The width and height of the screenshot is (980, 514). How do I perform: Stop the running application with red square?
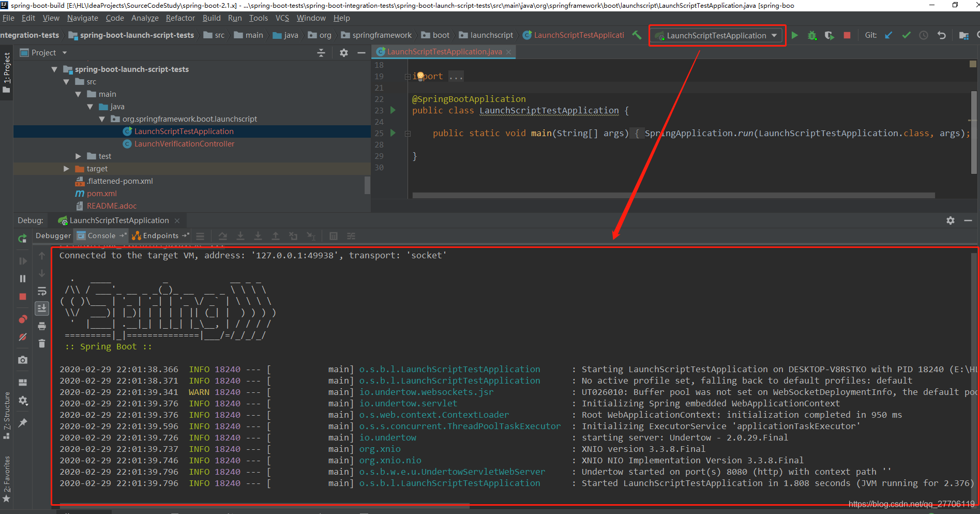coord(847,35)
